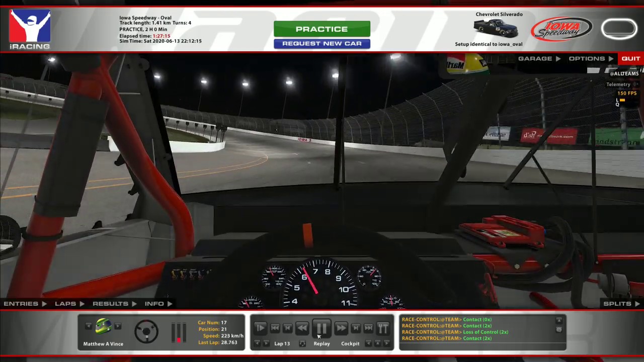Click the driver helmet icon
This screenshot has height=362, width=644.
tap(103, 327)
